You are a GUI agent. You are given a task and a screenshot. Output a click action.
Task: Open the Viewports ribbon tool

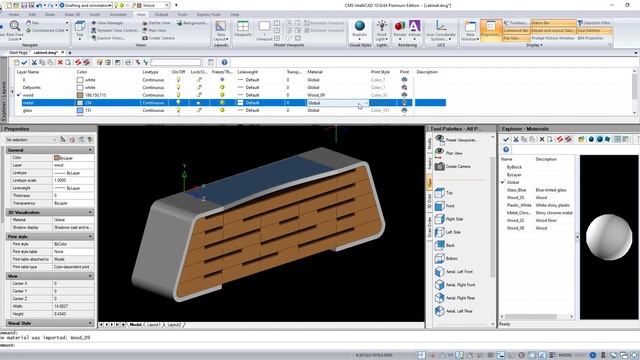[x=243, y=29]
